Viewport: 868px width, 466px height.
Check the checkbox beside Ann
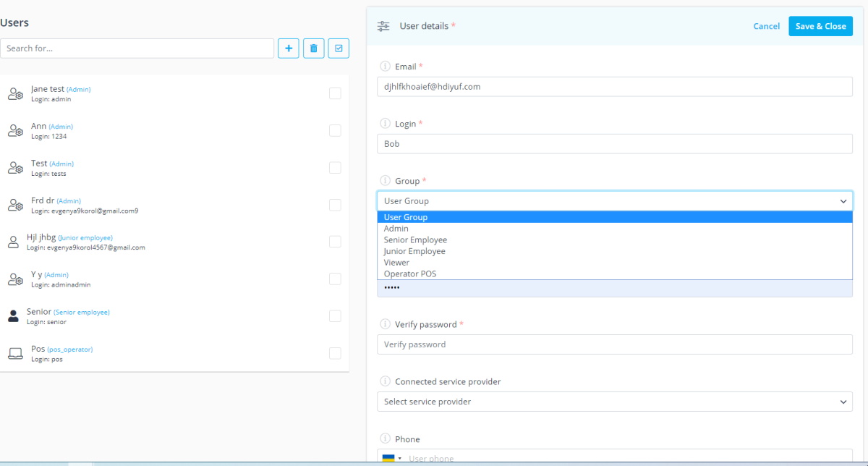[334, 130]
